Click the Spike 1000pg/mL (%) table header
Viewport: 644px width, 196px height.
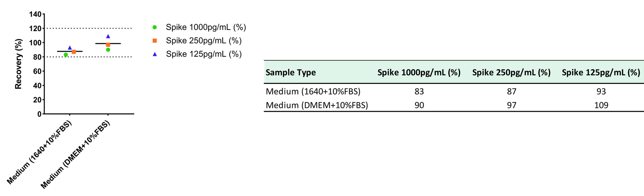[x=419, y=72]
